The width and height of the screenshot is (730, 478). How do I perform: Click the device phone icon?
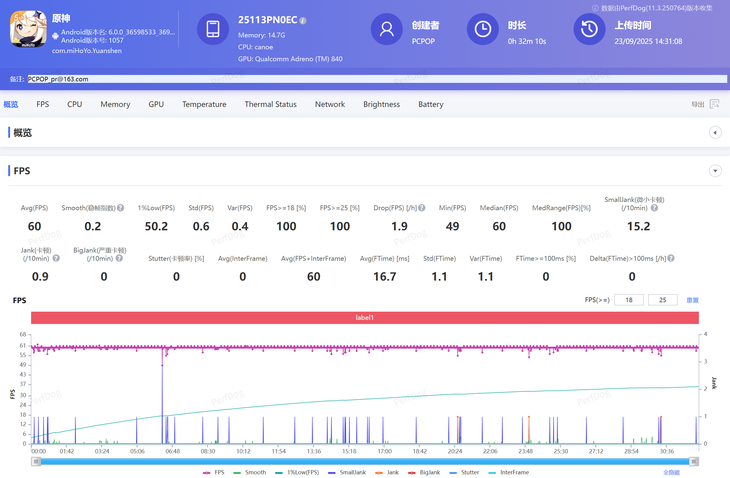(213, 30)
